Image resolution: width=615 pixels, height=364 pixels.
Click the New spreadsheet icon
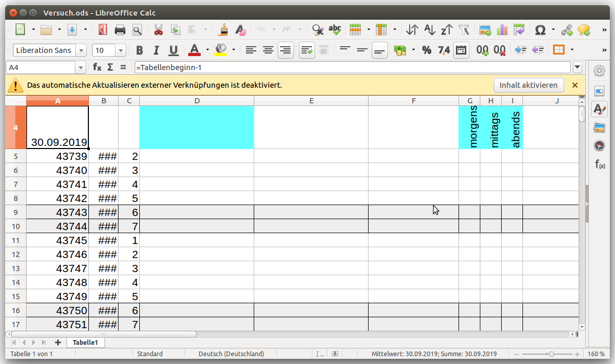coord(20,30)
